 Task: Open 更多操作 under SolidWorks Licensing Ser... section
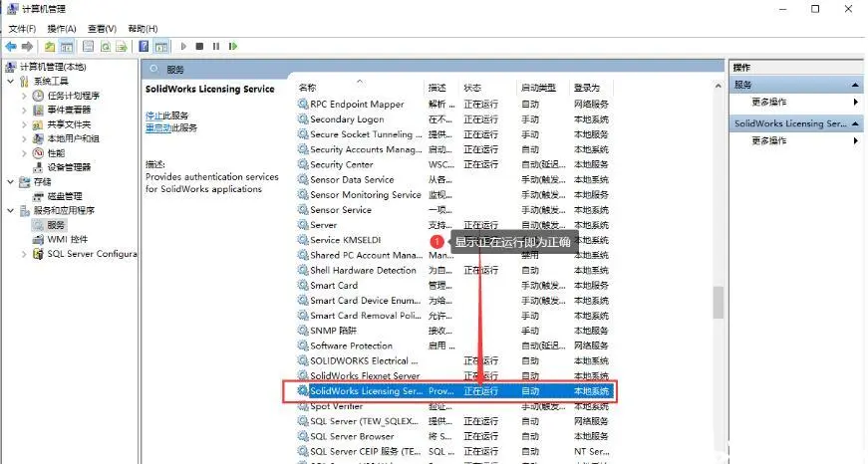(x=769, y=140)
